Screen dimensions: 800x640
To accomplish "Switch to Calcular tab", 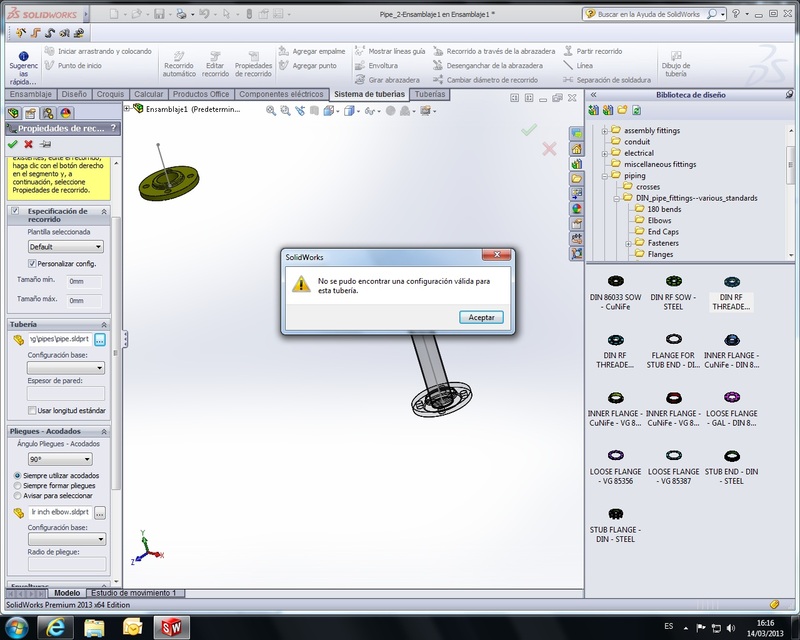I will (148, 94).
